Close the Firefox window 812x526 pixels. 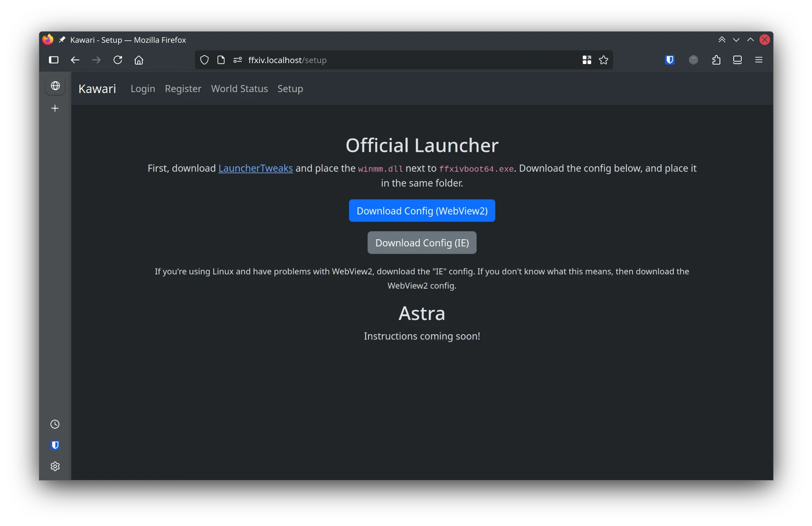(x=765, y=40)
